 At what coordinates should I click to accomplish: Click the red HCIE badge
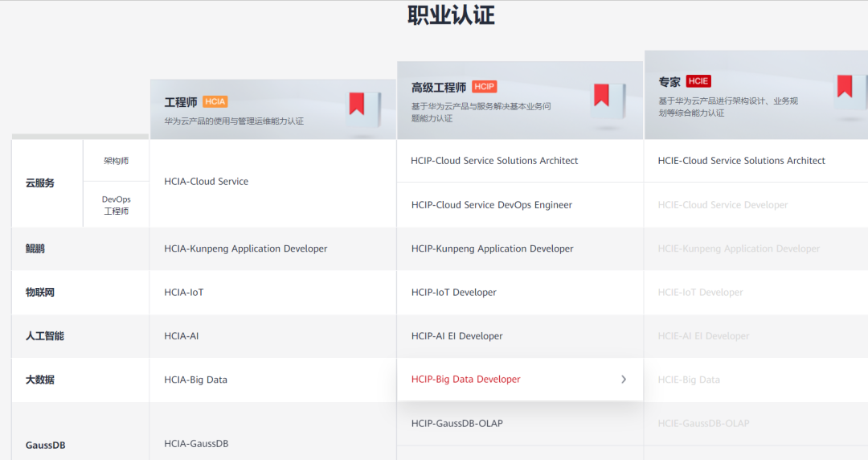(x=698, y=81)
